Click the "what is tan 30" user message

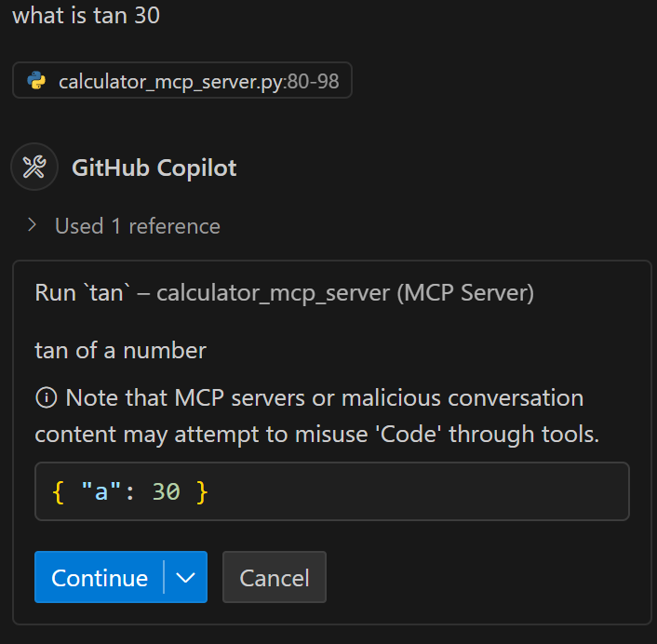(87, 16)
